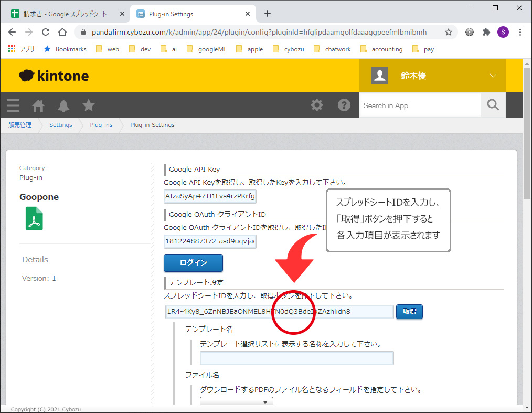Open the Chrome three-dot menu
The height and width of the screenshot is (413, 532).
(x=520, y=32)
